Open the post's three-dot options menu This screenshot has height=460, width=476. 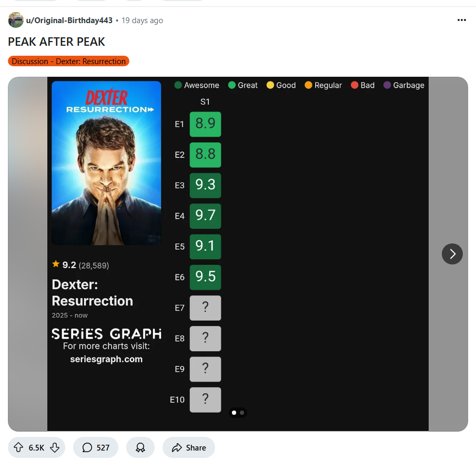461,20
